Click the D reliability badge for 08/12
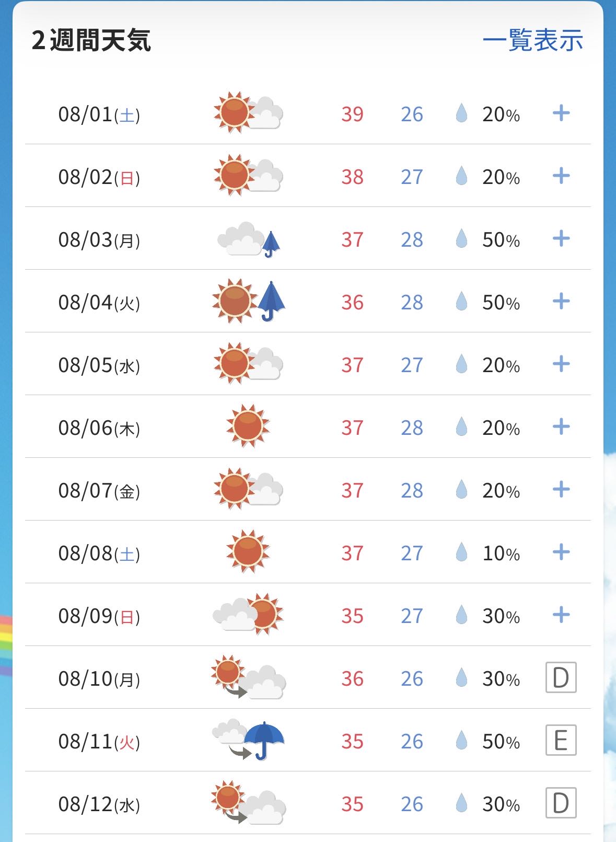This screenshot has width=616, height=842. (x=561, y=803)
